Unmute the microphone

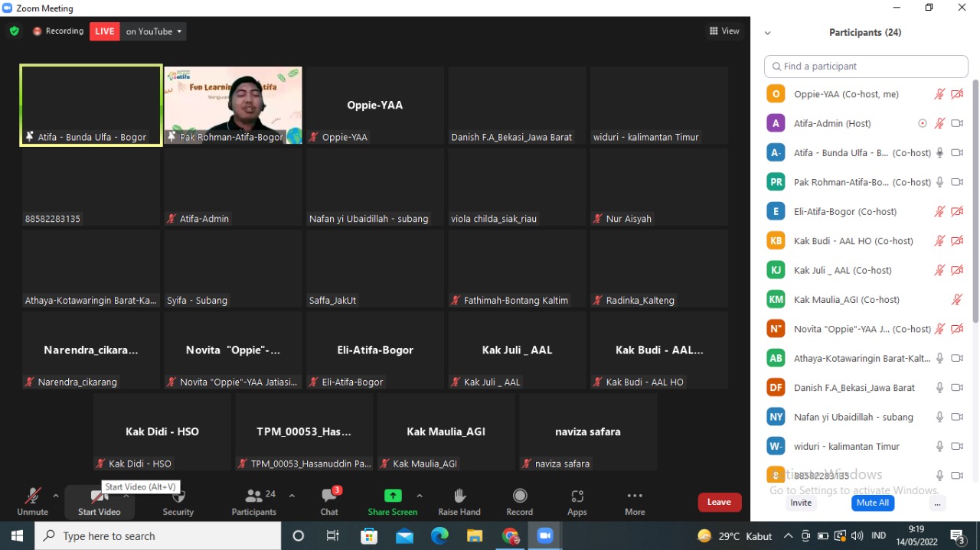coord(32,497)
